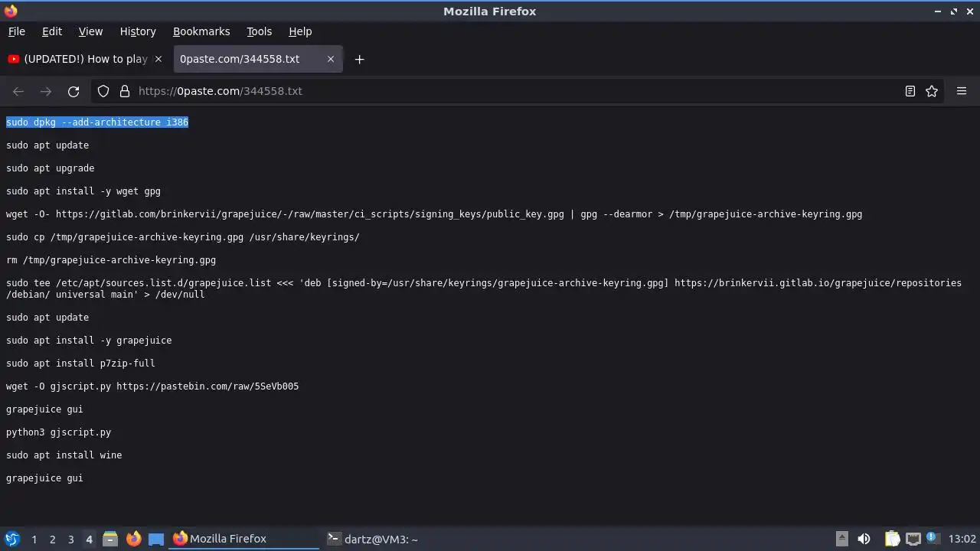Go forward with the forward arrow
This screenshot has height=551, width=980.
pyautogui.click(x=46, y=91)
